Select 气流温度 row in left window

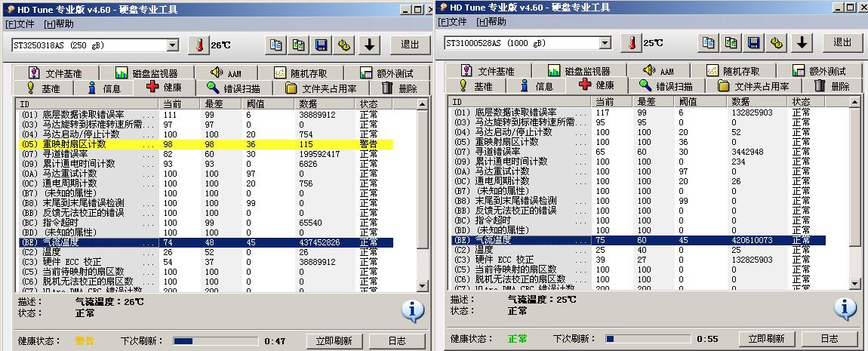205,242
